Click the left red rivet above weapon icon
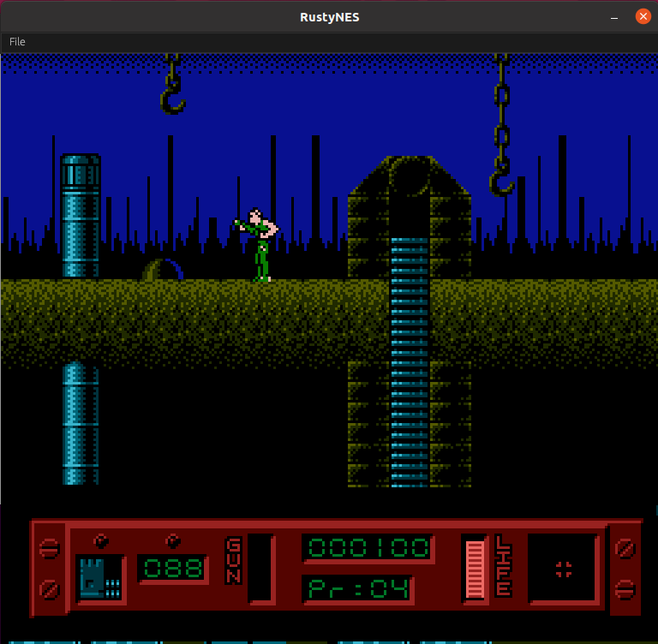The width and height of the screenshot is (658, 644). [x=101, y=541]
